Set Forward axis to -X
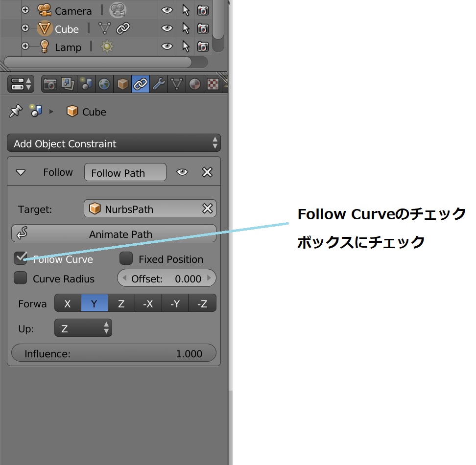 148,303
